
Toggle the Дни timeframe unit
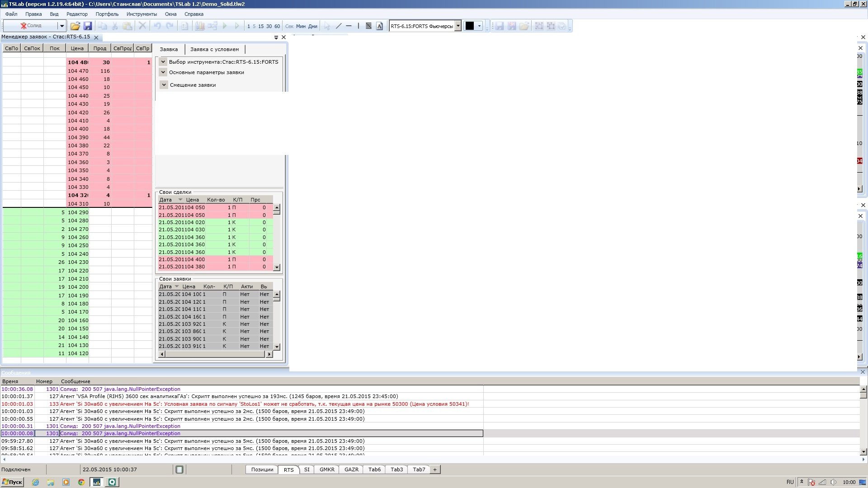pos(313,26)
